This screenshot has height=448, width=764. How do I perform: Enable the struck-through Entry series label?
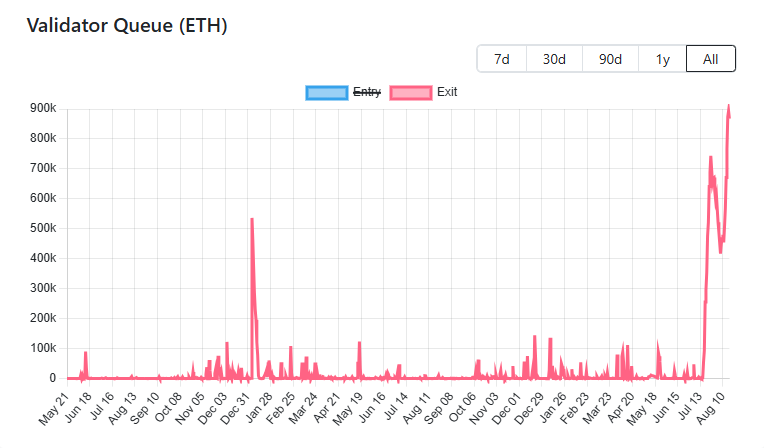(367, 92)
